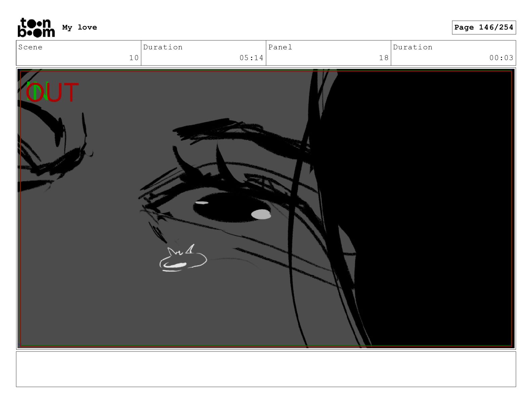The image size is (532, 411).
Task: Click the red "OUT" camera marker
Action: point(52,93)
